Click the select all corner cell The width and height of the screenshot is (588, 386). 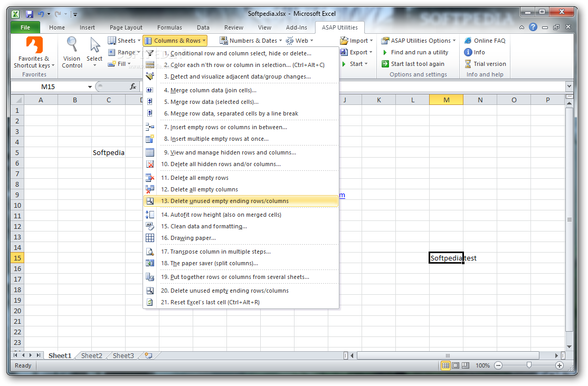17,100
